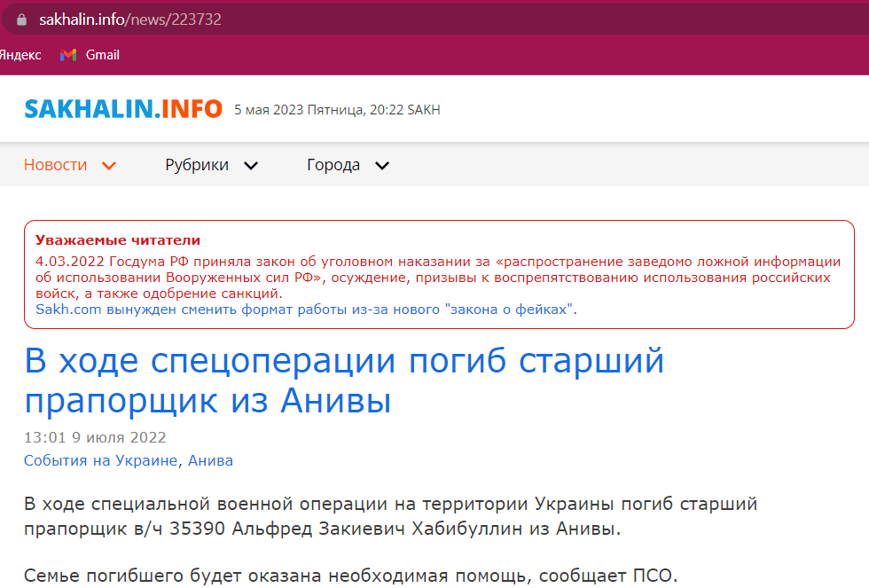Image resolution: width=869 pixels, height=588 pixels.
Task: Go to the SAKHALIN.INFO logo homepage
Action: pos(123,109)
